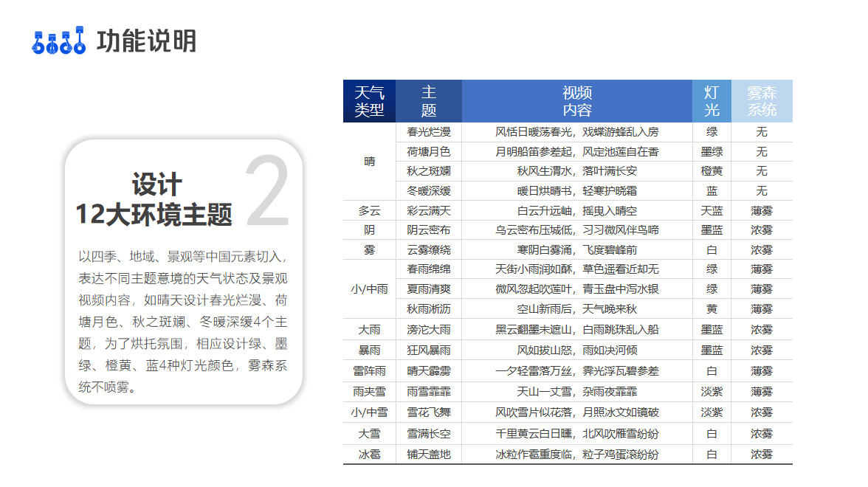This screenshot has height=487, width=868.
Task: Click the 视频内容 column header
Action: pyautogui.click(x=577, y=101)
